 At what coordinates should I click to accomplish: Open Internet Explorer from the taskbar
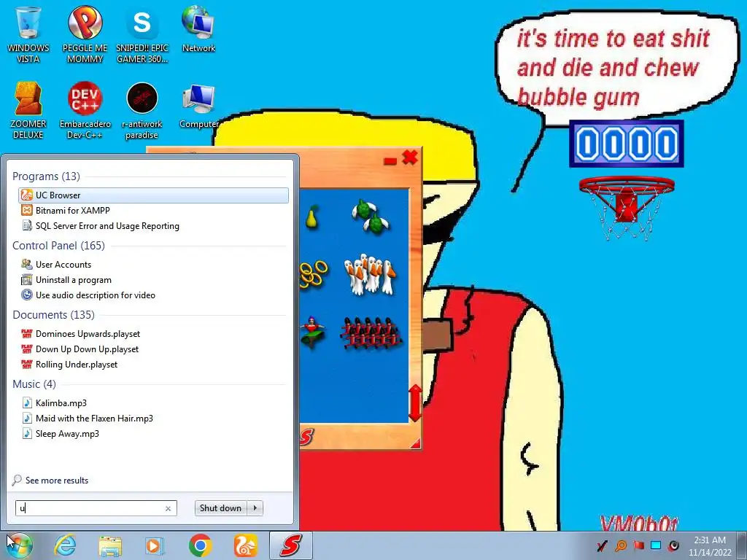coord(65,545)
